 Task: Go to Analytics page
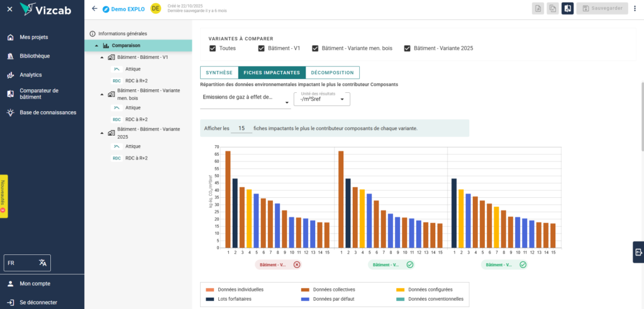coord(30,75)
